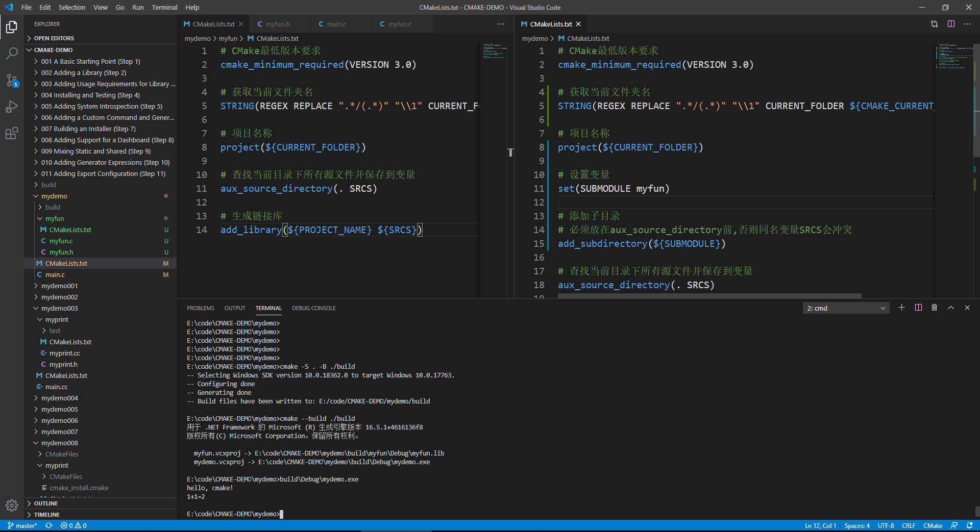
Task: Kill the active terminal with trash icon
Action: (x=934, y=308)
